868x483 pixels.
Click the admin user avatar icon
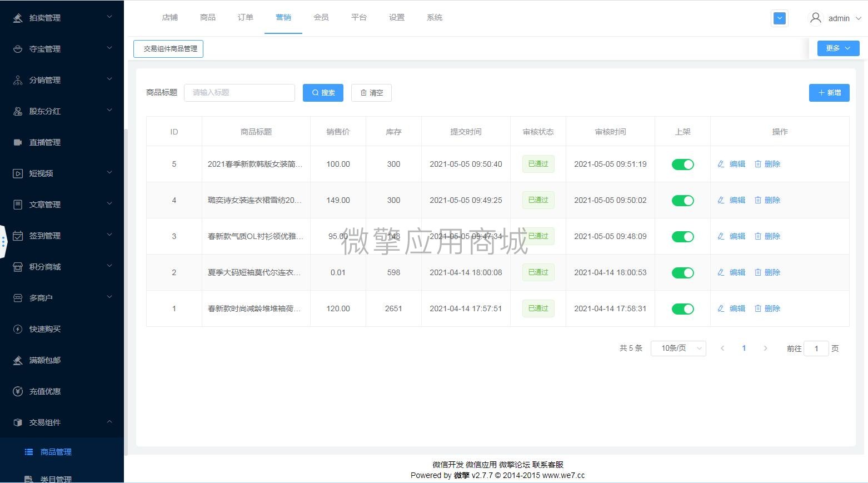pyautogui.click(x=816, y=18)
